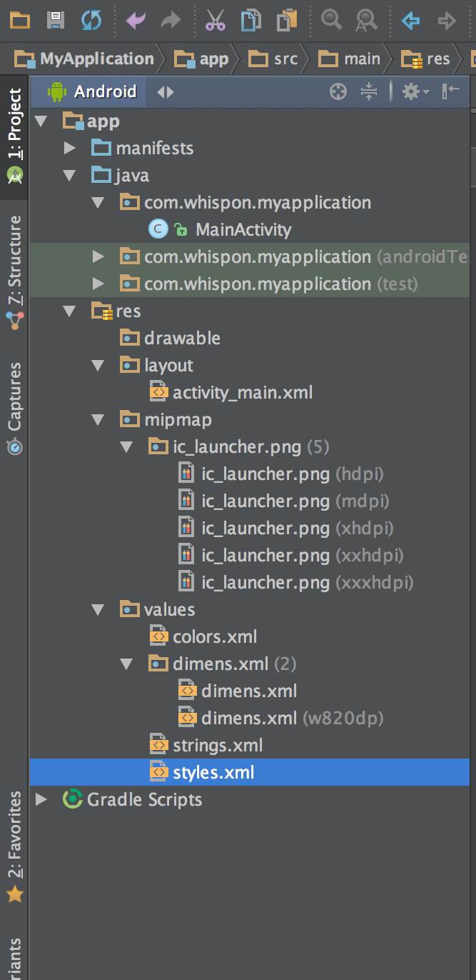
Task: Open search using the magnifier icon
Action: point(331,20)
